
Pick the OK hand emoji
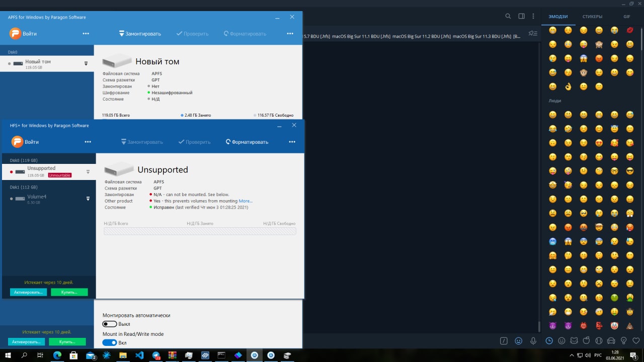[568, 86]
